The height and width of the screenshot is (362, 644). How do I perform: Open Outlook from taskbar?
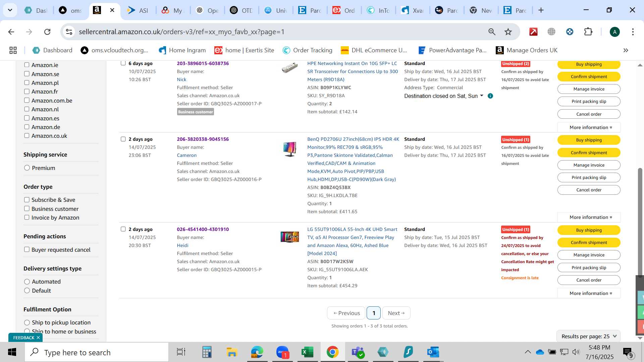click(x=433, y=352)
